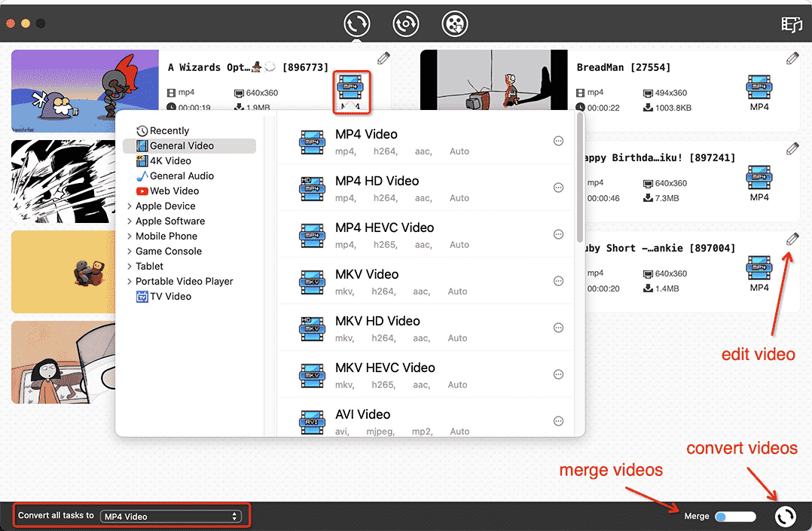Open settings for MKV Video preset
This screenshot has width=812, height=531.
(558, 281)
